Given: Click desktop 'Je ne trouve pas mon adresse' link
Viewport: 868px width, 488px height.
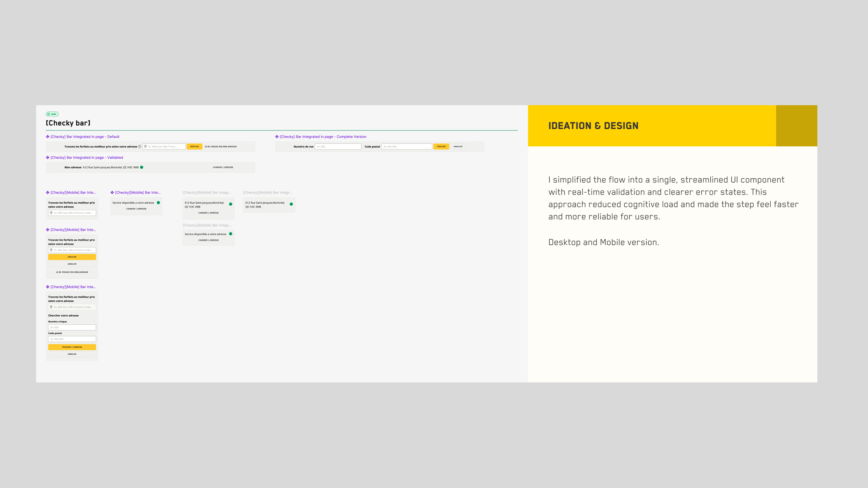Looking at the screenshot, I should pos(221,146).
